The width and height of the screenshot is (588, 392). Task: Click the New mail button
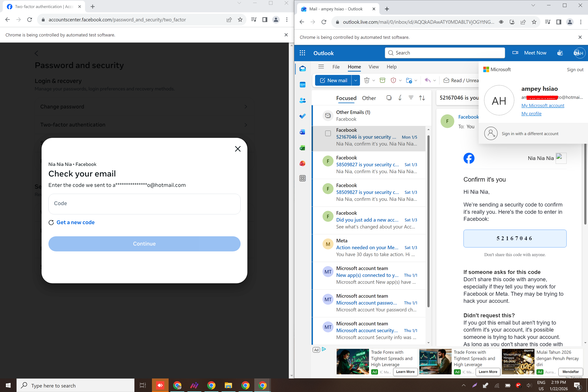pos(333,80)
